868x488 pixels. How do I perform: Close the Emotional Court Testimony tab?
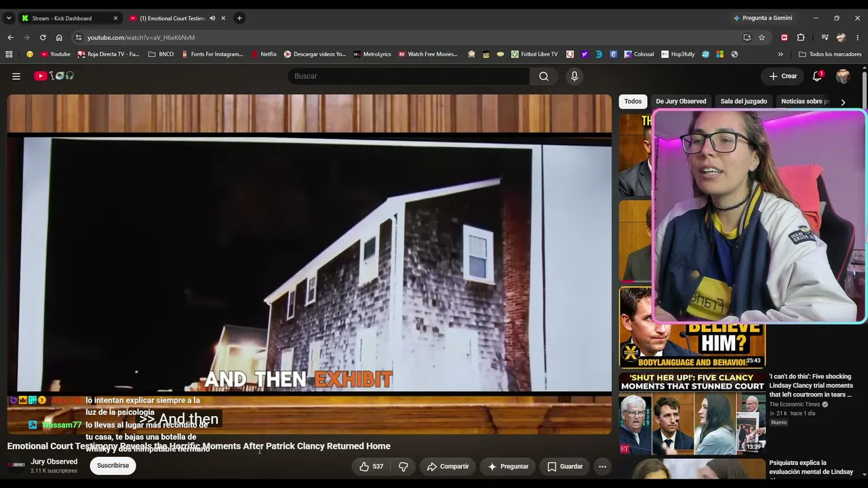point(224,18)
